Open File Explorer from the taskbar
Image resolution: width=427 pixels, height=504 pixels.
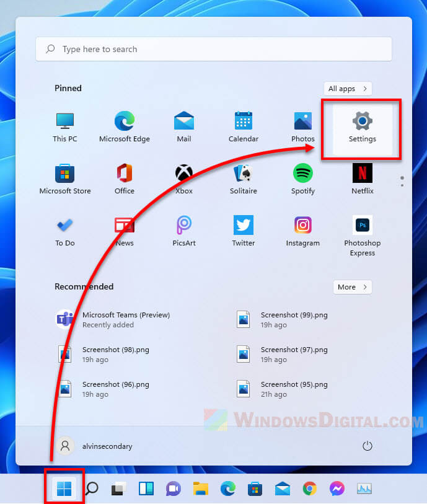(201, 489)
